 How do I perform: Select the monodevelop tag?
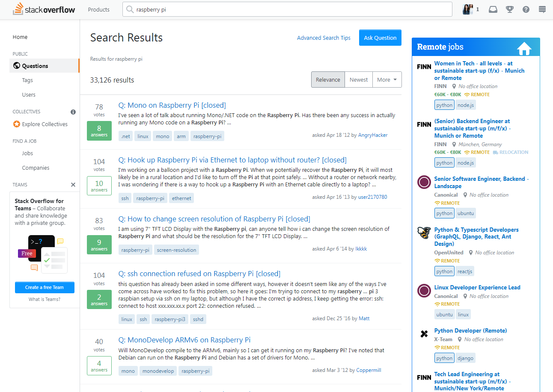click(158, 371)
